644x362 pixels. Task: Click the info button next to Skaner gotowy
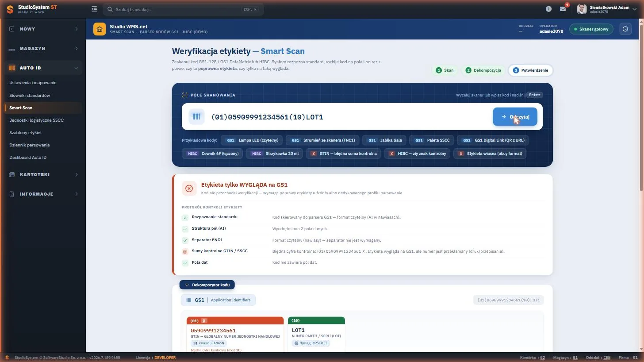point(625,29)
